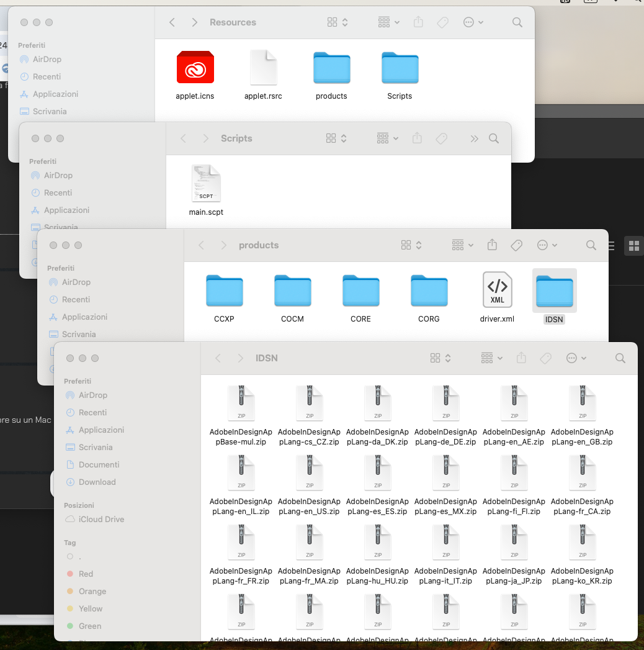
Task: Open action menu in Resources window
Action: (x=473, y=22)
